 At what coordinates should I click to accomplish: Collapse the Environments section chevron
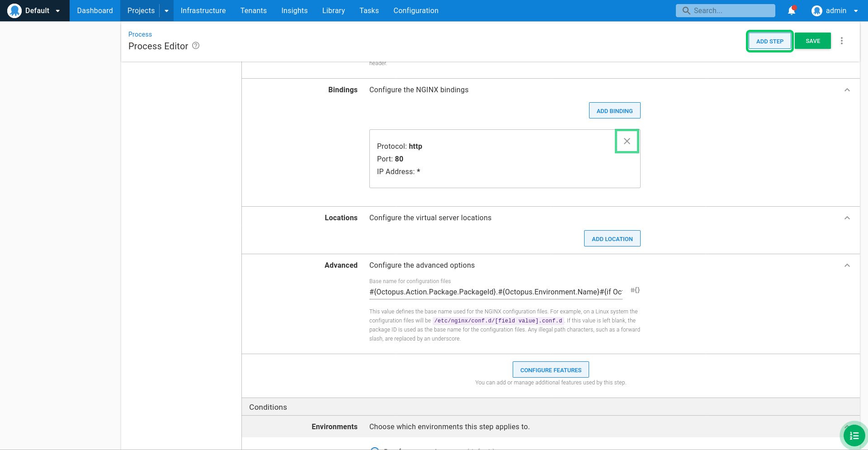tap(847, 426)
